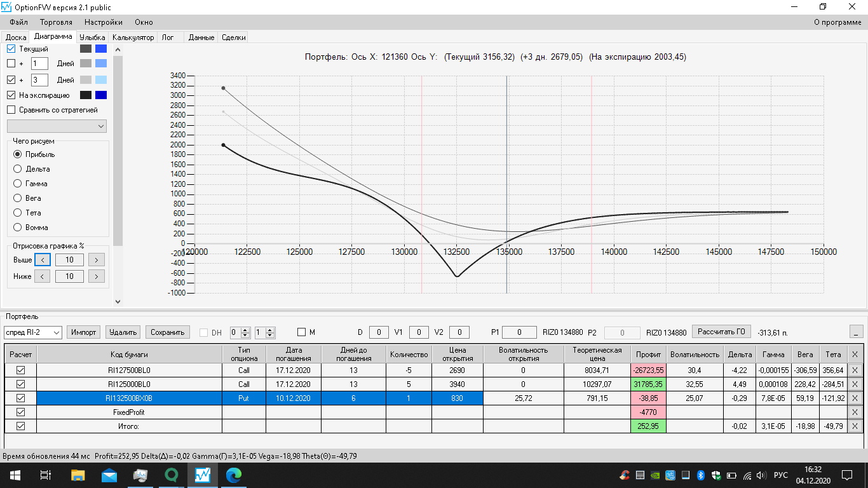Delete the RI127500BL0 row with its X button

click(x=855, y=370)
